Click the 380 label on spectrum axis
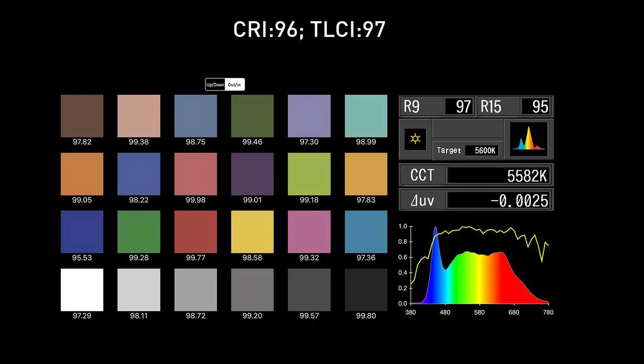This screenshot has height=364, width=644. (410, 312)
